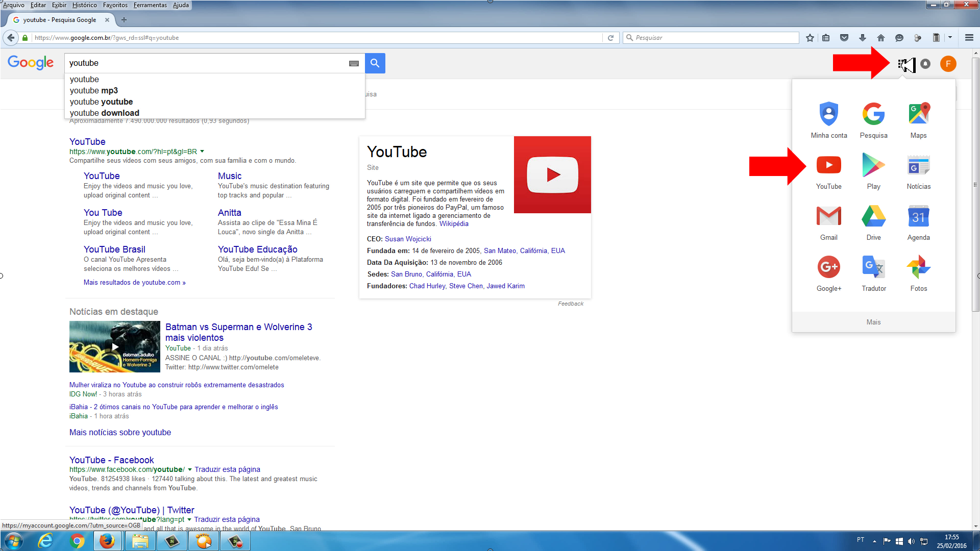The image size is (980, 551).
Task: Launch Internet Explorer from taskbar
Action: tap(45, 541)
